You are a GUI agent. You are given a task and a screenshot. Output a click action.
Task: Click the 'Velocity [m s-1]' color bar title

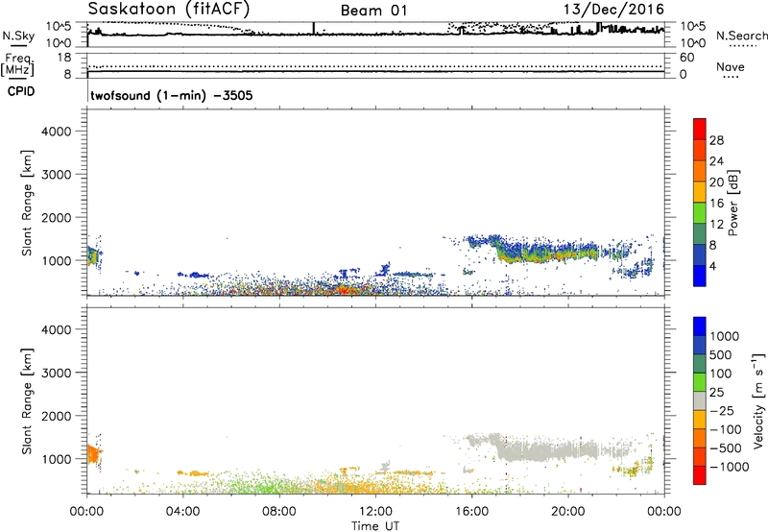[x=758, y=400]
